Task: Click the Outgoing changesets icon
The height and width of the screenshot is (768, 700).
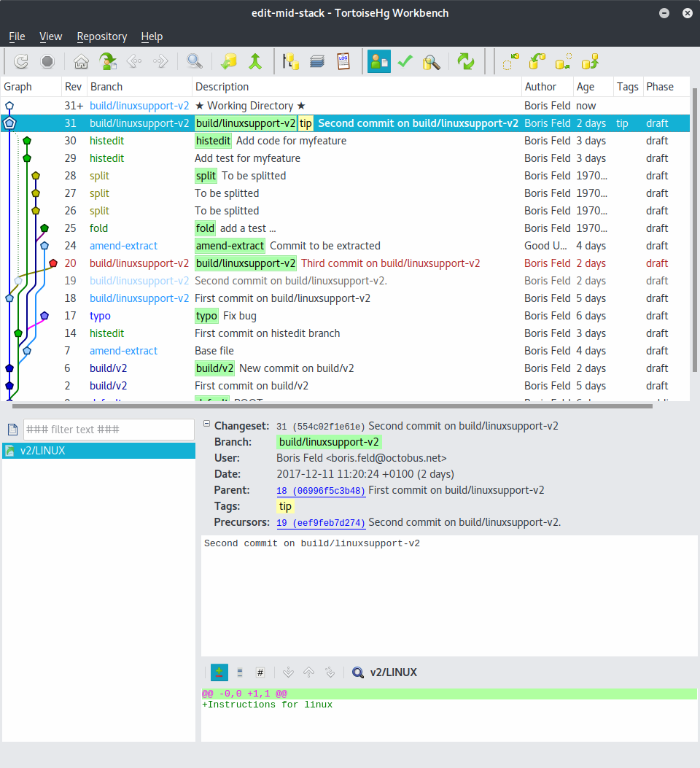Action: pos(564,62)
